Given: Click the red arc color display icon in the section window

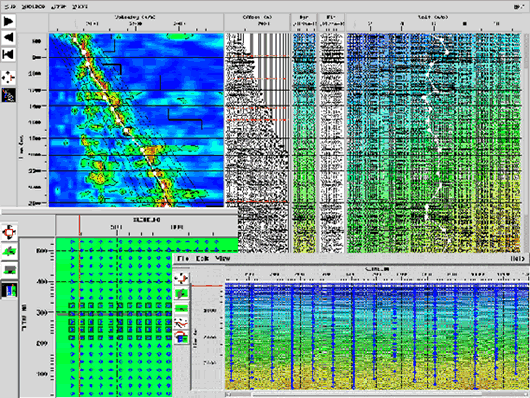Looking at the screenshot, I should (x=182, y=337).
